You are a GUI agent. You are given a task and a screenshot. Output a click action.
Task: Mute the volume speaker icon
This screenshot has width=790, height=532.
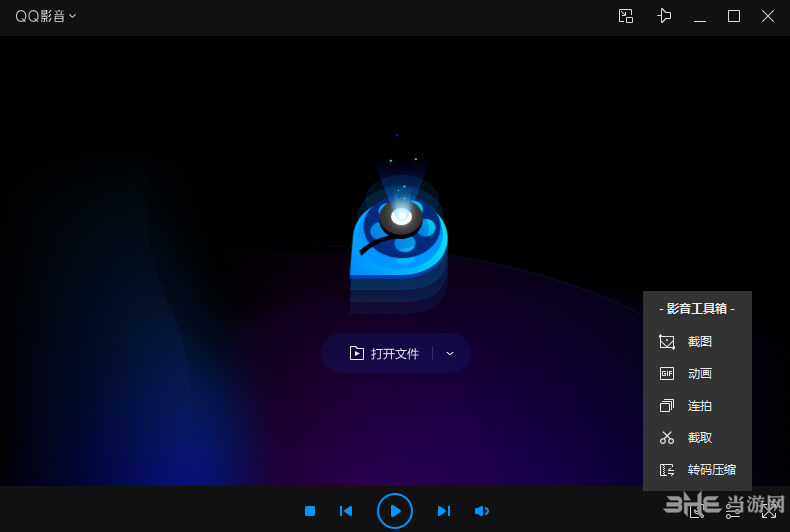tap(482, 511)
